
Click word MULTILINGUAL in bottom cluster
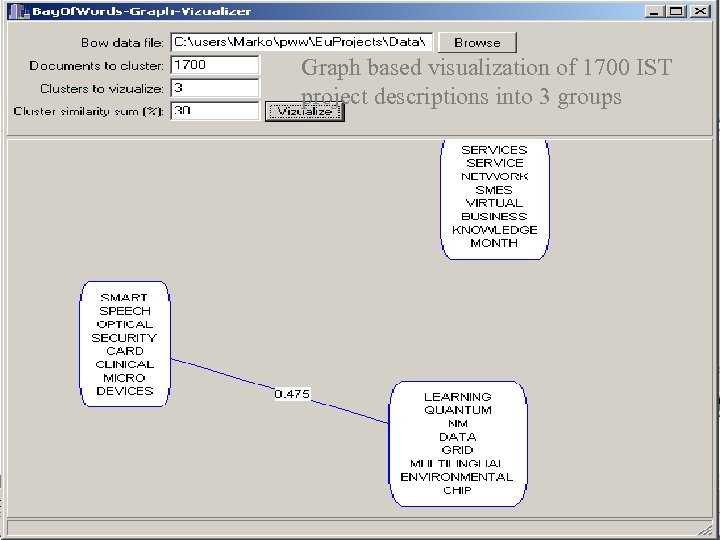coord(456,463)
